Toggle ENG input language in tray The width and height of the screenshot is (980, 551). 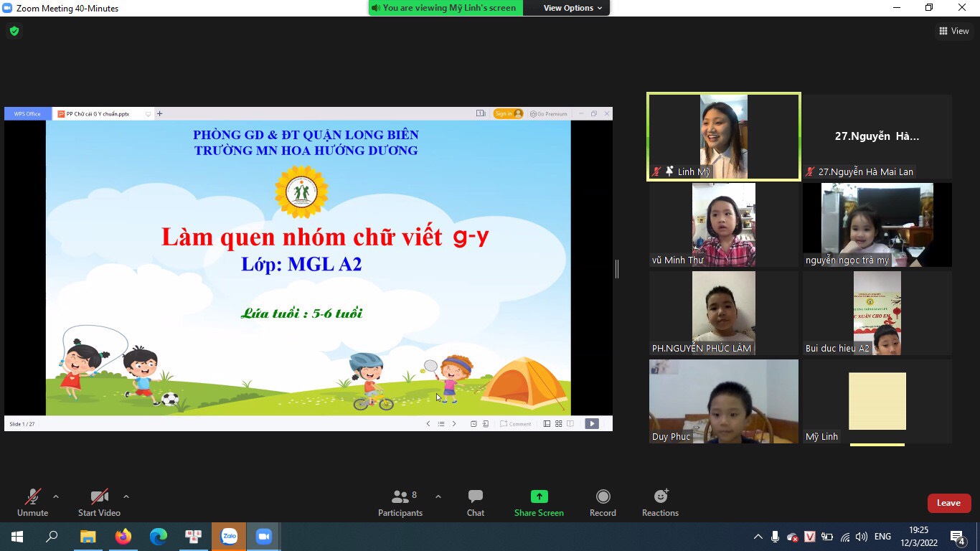pyautogui.click(x=882, y=537)
